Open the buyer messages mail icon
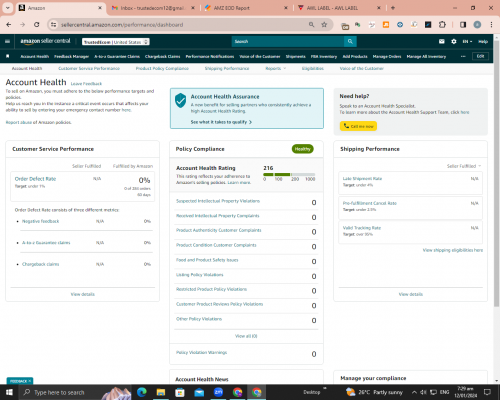 (442, 41)
